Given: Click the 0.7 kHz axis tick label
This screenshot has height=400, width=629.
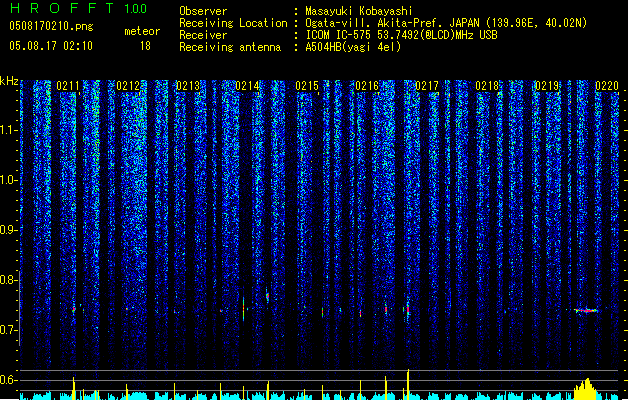Looking at the screenshot, I should 9,330.
